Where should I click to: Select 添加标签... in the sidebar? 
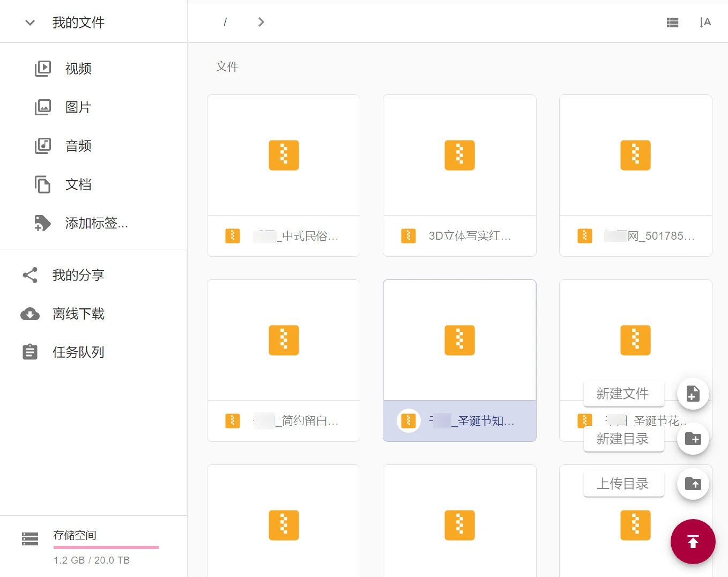pyautogui.click(x=96, y=223)
